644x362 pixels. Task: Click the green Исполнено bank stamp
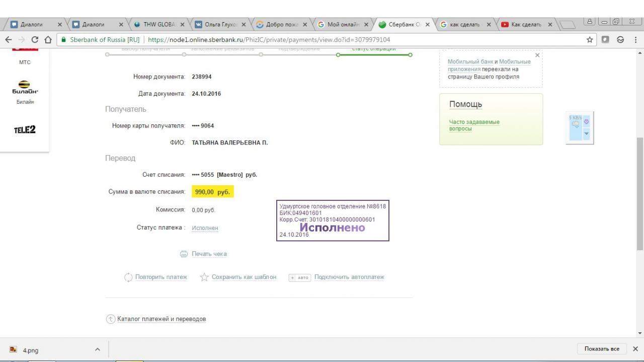[x=333, y=221]
